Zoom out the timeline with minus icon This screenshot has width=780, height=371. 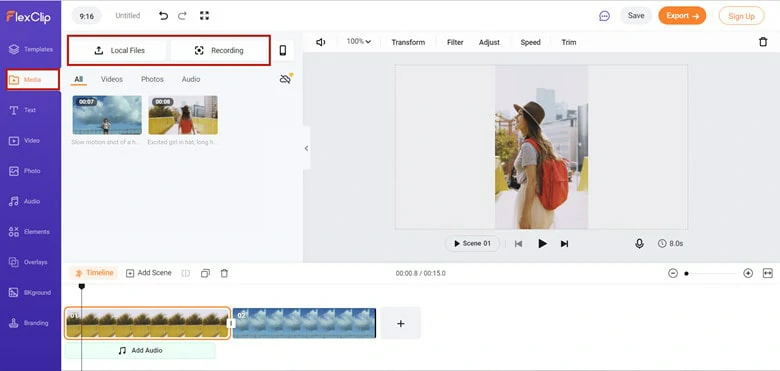(x=673, y=273)
